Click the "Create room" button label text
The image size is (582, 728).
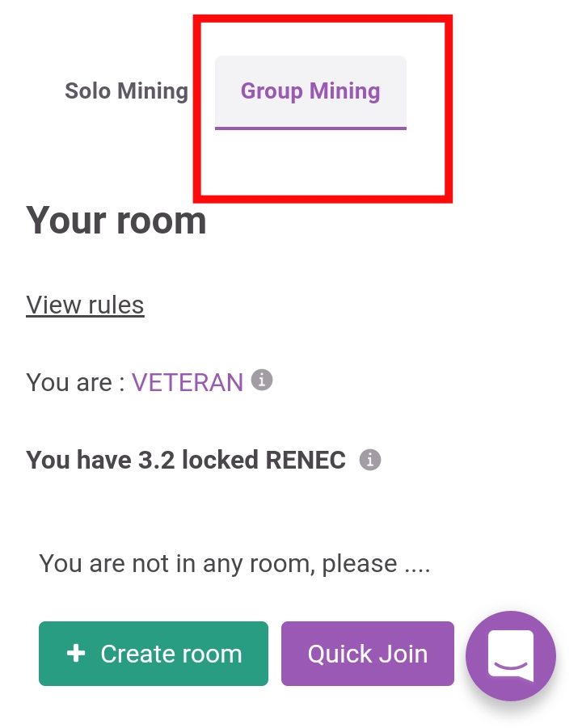point(171,654)
